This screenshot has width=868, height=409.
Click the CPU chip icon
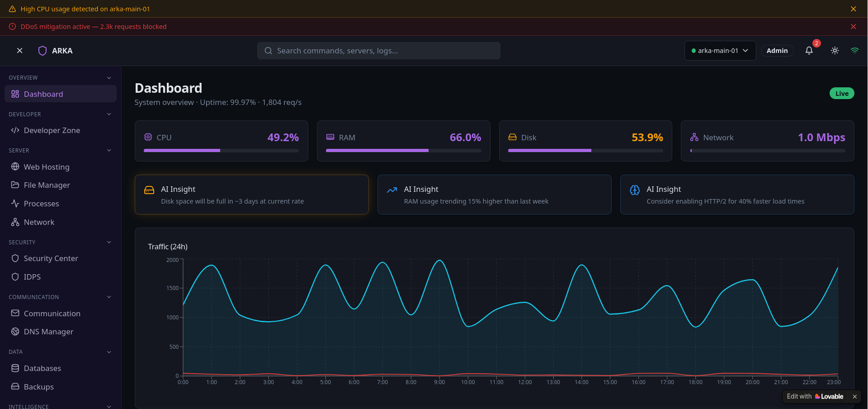(148, 137)
